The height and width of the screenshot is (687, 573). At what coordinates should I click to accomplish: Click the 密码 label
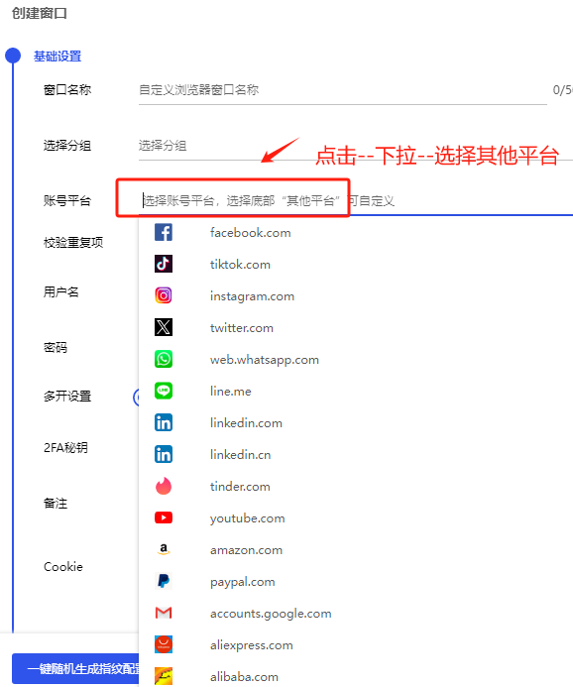tap(55, 348)
